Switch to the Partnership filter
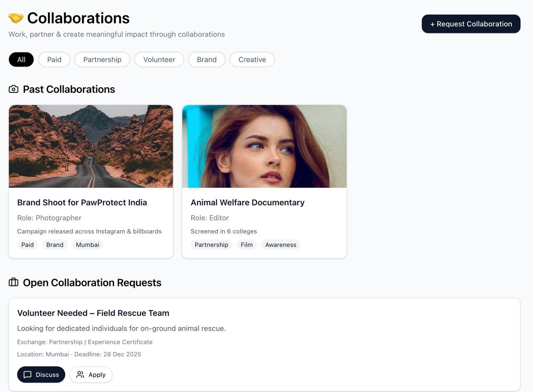533x392 pixels. coord(102,60)
